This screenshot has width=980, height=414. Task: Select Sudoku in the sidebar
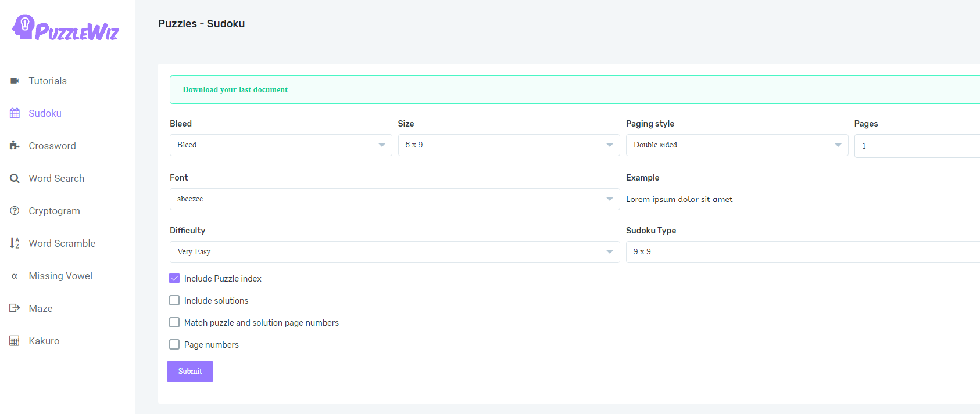click(45, 113)
